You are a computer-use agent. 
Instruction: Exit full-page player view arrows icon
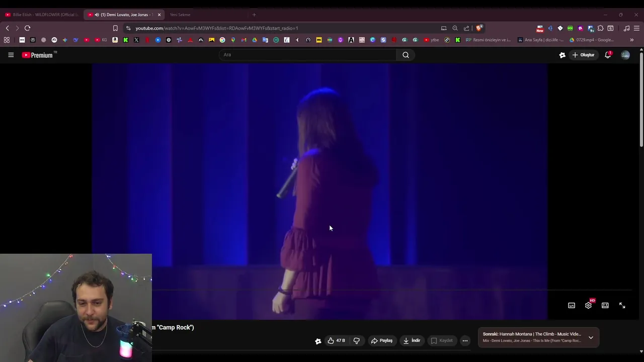pyautogui.click(x=622, y=306)
